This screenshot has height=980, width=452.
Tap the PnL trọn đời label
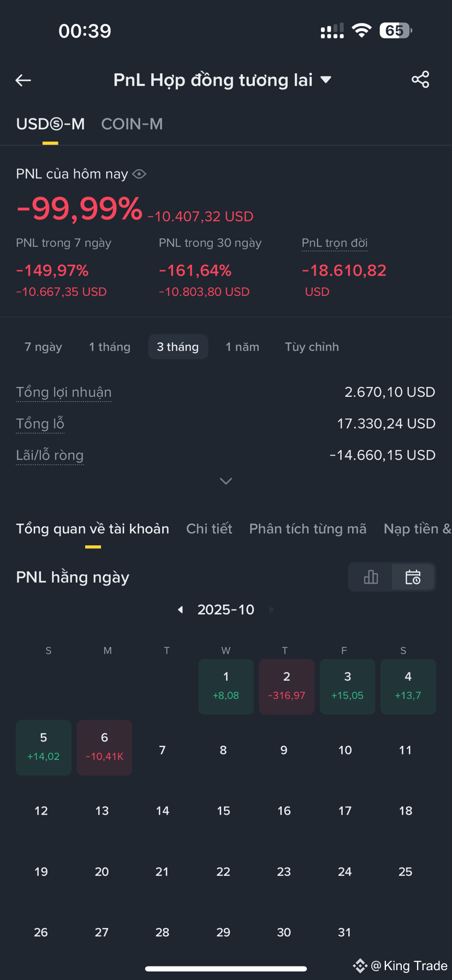tap(335, 243)
